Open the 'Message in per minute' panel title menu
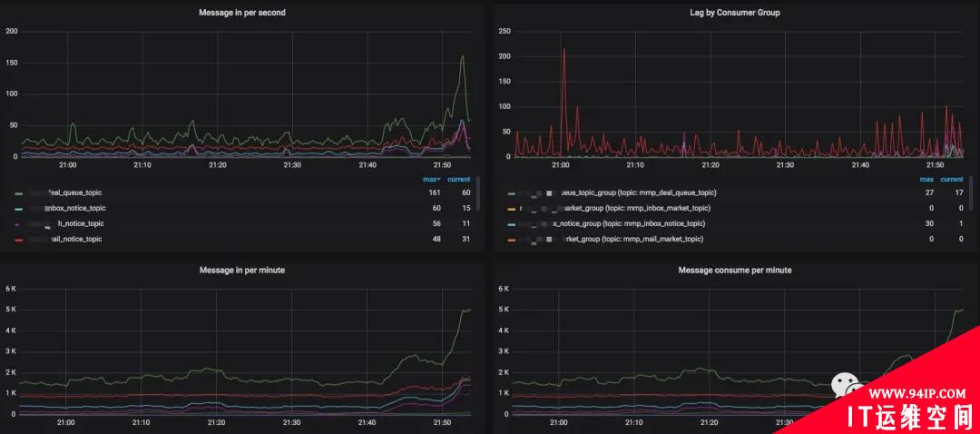 pos(242,271)
